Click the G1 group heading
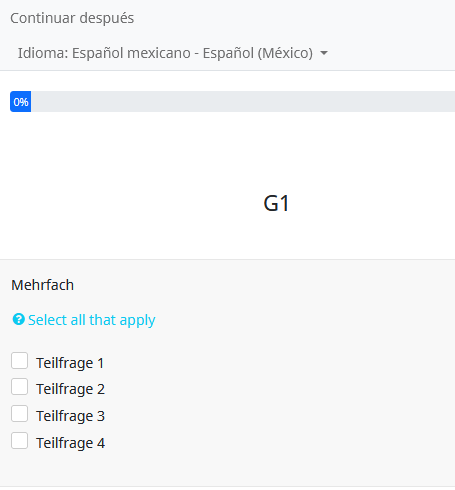Screen dimensions: 455x490 point(276,203)
